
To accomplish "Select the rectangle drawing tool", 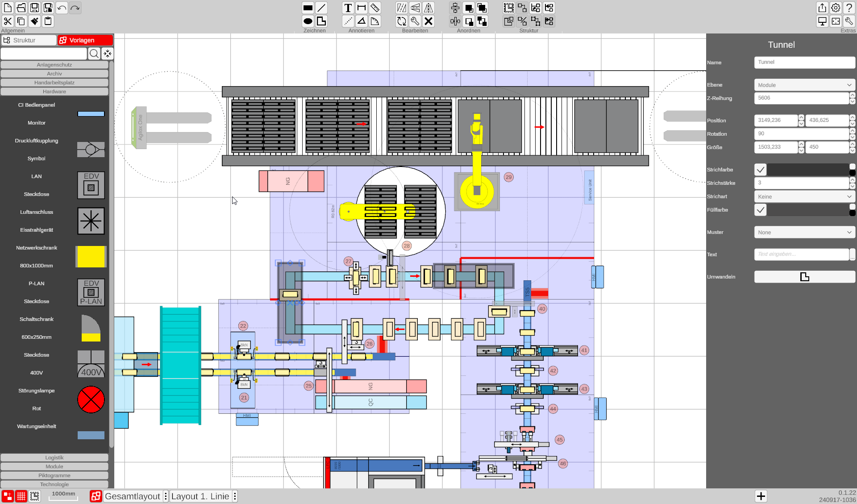I will pyautogui.click(x=308, y=8).
